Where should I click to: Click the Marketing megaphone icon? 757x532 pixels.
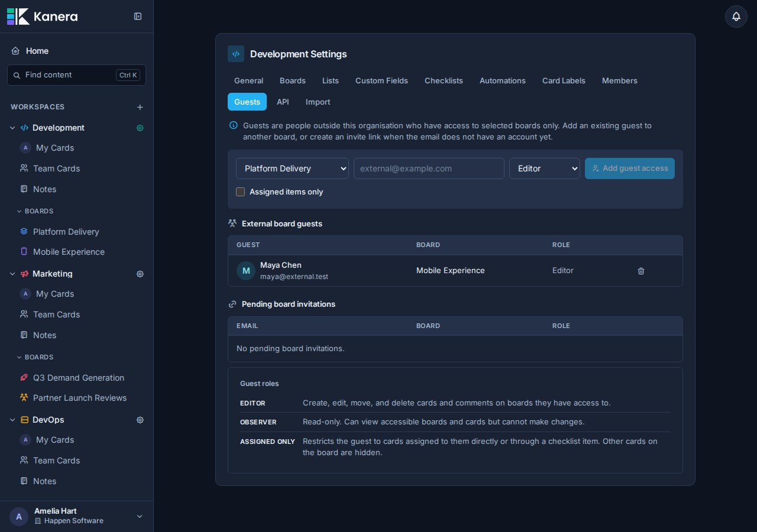click(x=24, y=274)
